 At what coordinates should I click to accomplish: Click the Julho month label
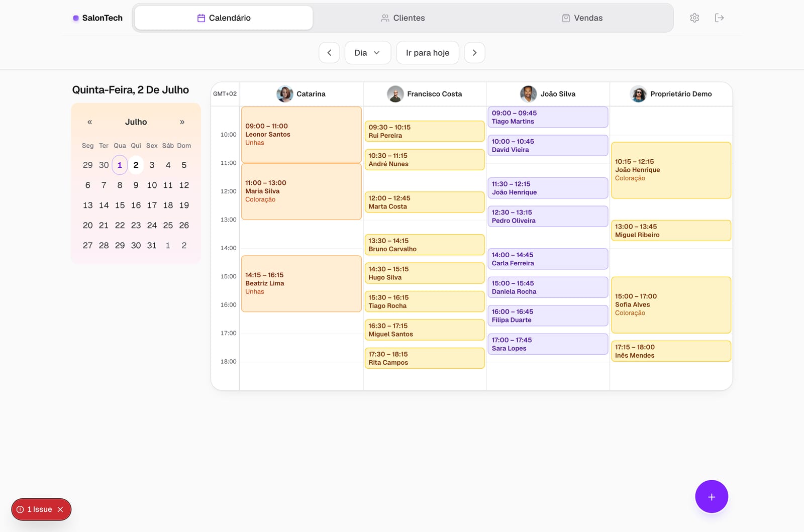[136, 122]
